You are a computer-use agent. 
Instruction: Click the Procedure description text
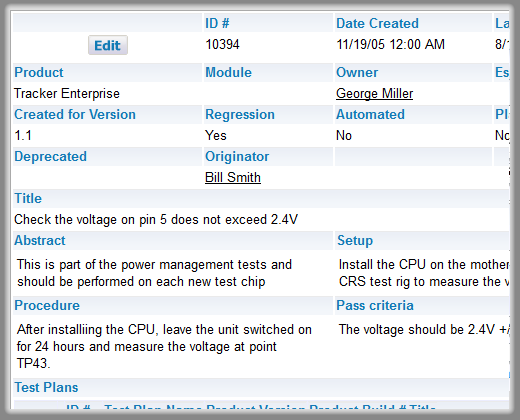click(164, 346)
